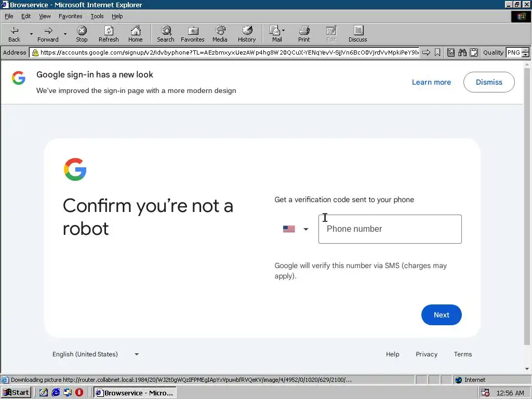Open the Help menu
532x399 pixels.
(x=117, y=16)
